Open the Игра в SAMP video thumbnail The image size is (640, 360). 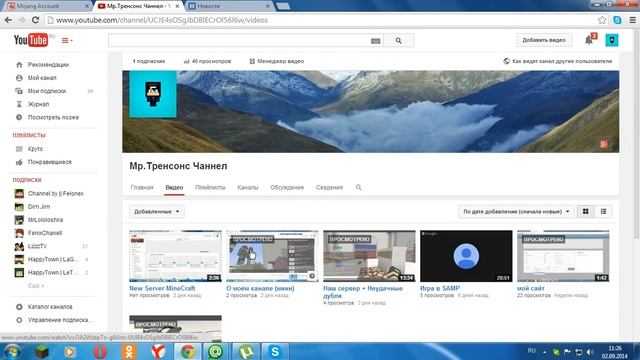tap(466, 256)
